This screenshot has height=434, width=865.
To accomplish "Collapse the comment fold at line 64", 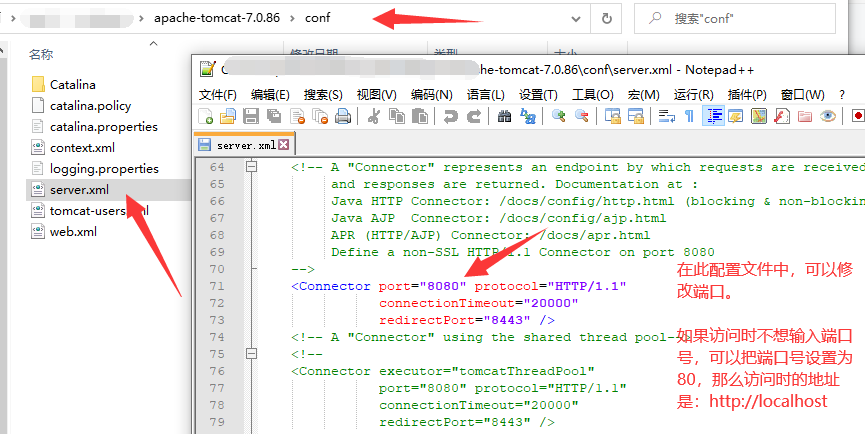I will click(252, 167).
